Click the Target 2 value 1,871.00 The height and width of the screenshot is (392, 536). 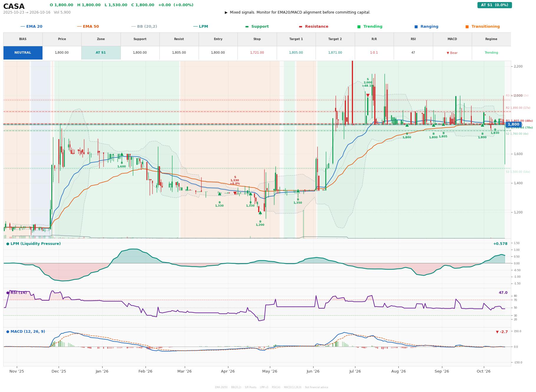335,53
